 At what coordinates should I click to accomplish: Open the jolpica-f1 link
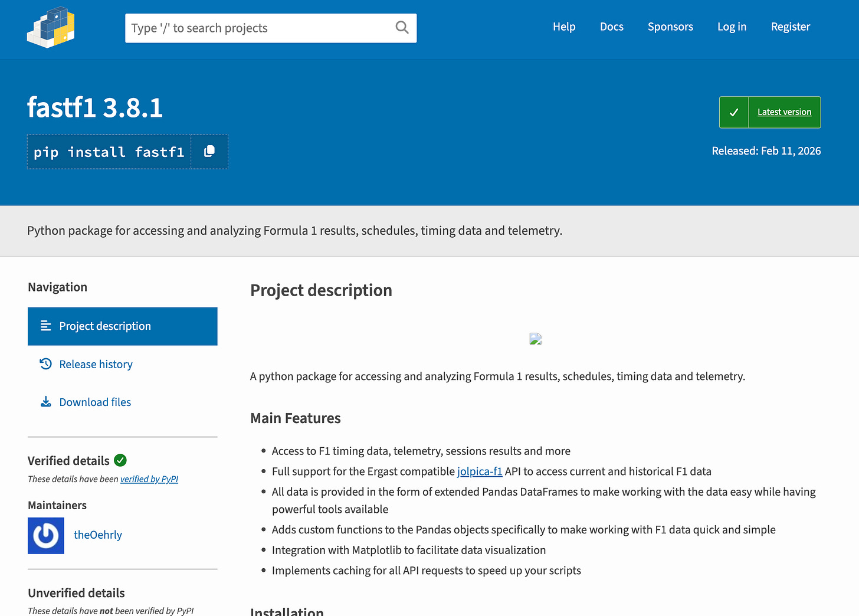pos(480,471)
